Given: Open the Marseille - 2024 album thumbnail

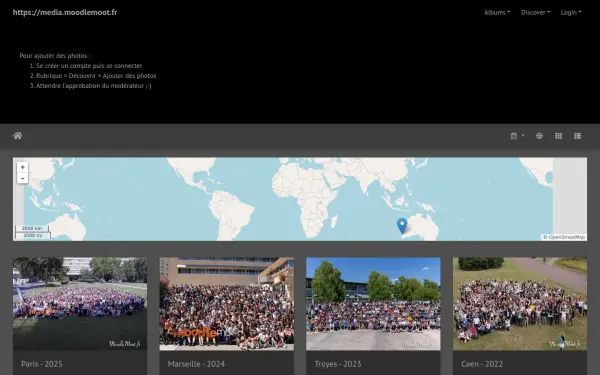Looking at the screenshot, I should point(227,304).
